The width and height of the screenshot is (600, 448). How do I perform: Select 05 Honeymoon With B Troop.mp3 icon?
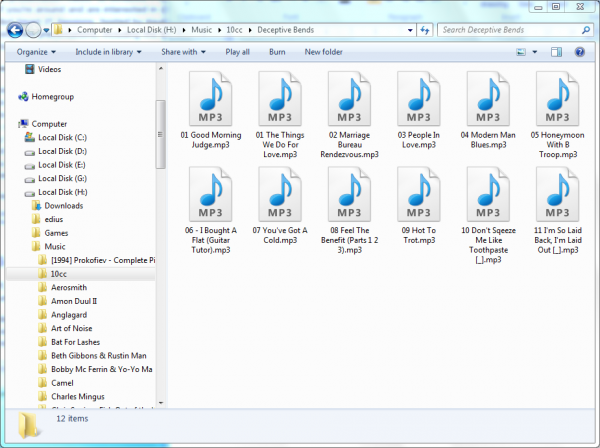click(558, 99)
